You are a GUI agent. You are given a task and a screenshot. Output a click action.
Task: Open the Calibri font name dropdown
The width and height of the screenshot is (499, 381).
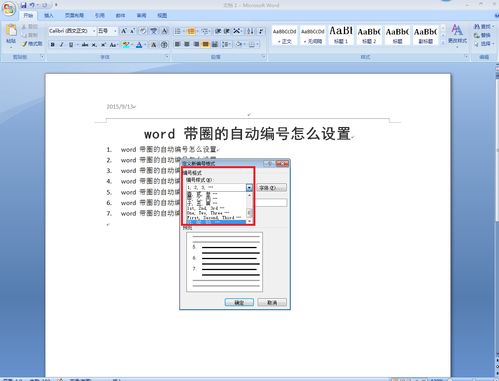click(94, 31)
